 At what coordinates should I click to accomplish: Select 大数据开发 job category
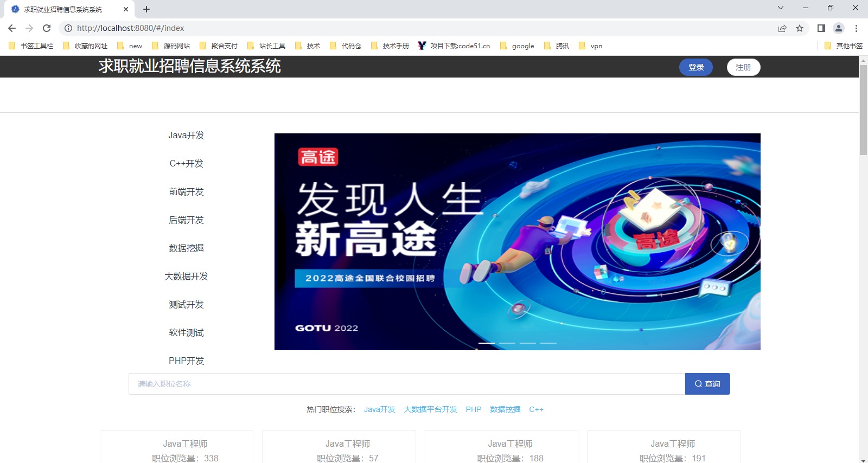point(186,276)
